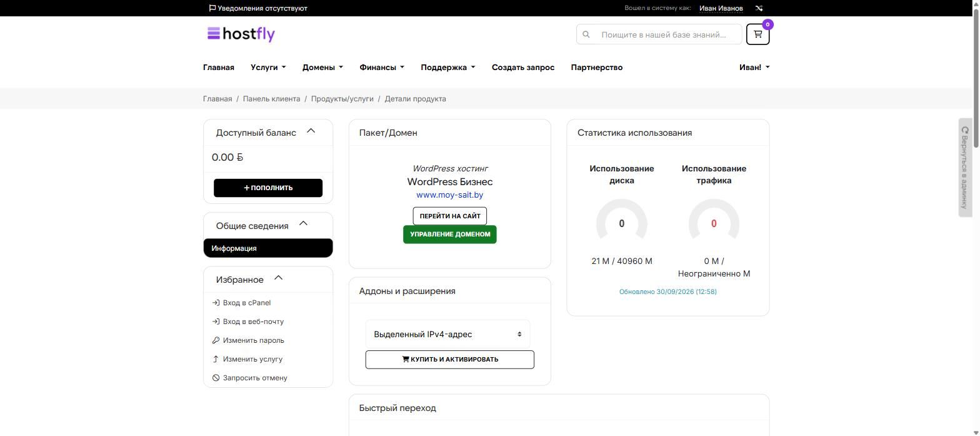
Task: Open the Иван! account menu
Action: click(x=754, y=68)
